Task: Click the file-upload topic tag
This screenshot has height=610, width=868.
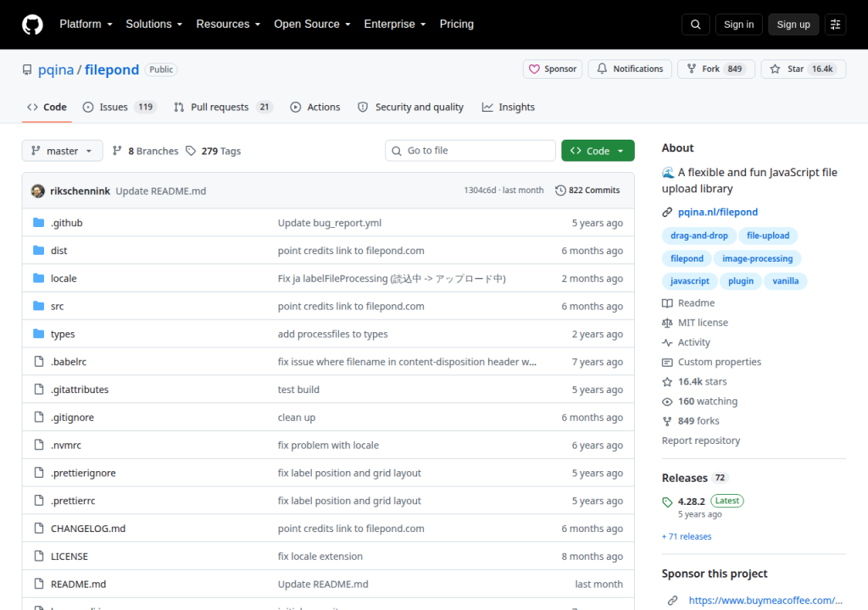Action: tap(768, 236)
